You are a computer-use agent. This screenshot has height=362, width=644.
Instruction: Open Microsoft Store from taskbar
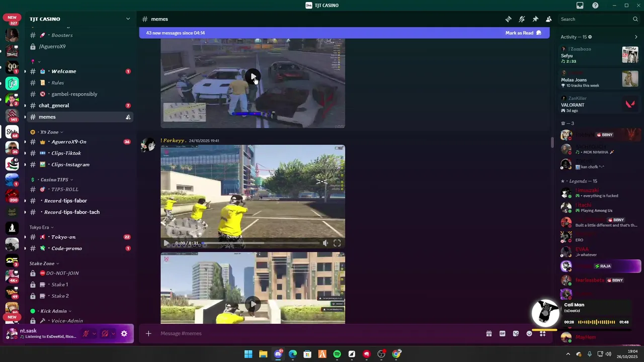307,354
